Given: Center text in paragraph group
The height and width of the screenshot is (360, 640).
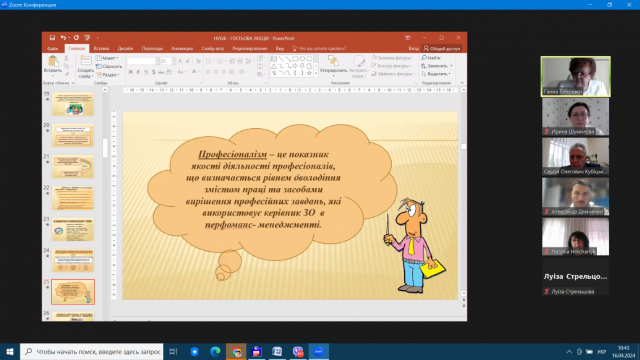Looking at the screenshot, I should click(216, 72).
